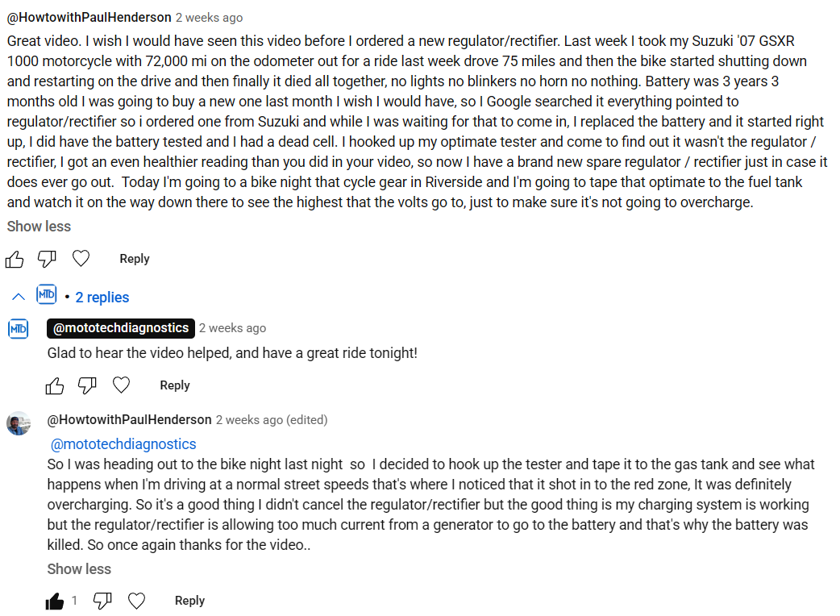Click the '2 replies' link
Image resolution: width=840 pixels, height=616 pixels.
click(102, 298)
